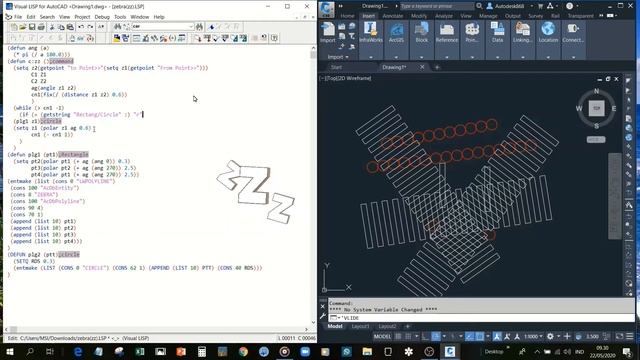The image size is (640, 360).
Task: Click the Cut scissors icon in Visual LISP
Action: click(52, 27)
